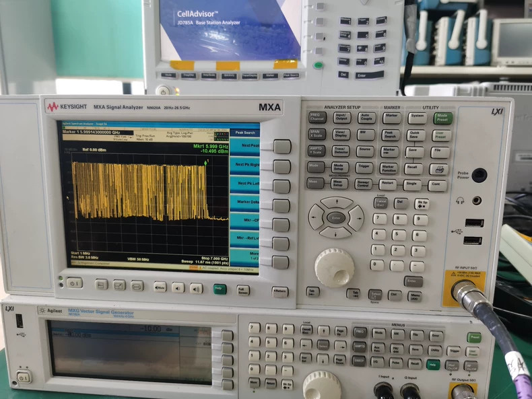Open the Input/Output key on MXA

pyautogui.click(x=341, y=117)
